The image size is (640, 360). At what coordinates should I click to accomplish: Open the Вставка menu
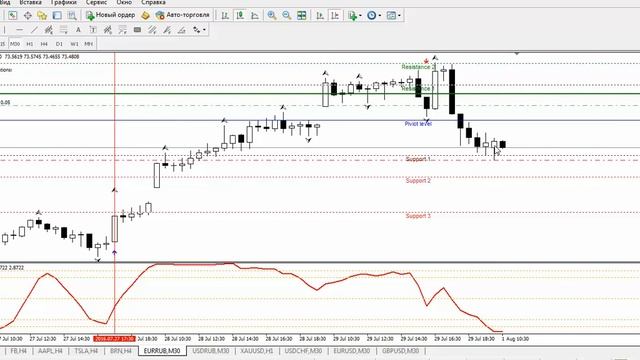[x=31, y=2]
